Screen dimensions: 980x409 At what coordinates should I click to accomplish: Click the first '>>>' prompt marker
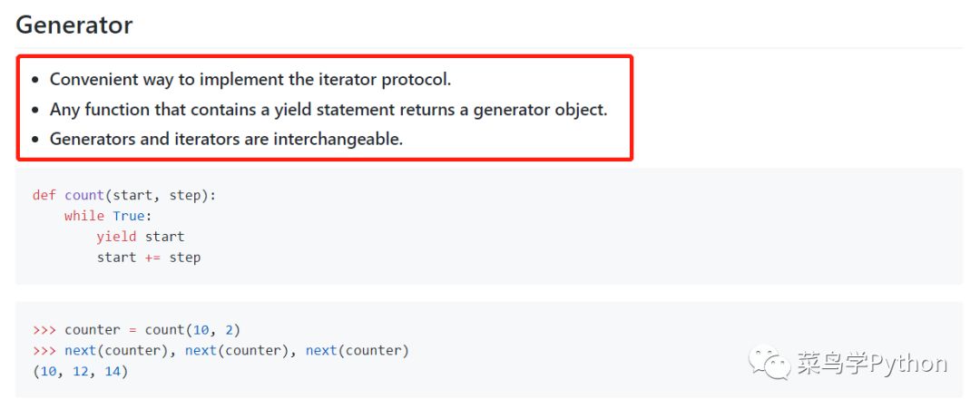pyautogui.click(x=44, y=330)
